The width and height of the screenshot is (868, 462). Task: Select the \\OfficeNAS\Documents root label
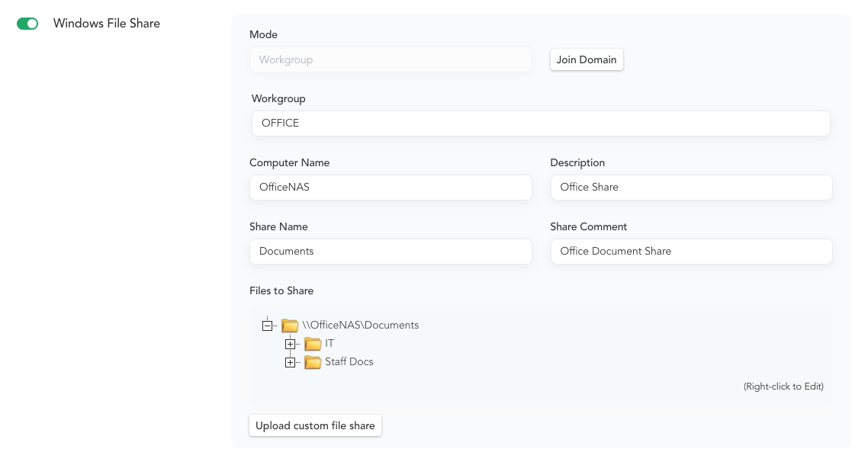pos(360,326)
